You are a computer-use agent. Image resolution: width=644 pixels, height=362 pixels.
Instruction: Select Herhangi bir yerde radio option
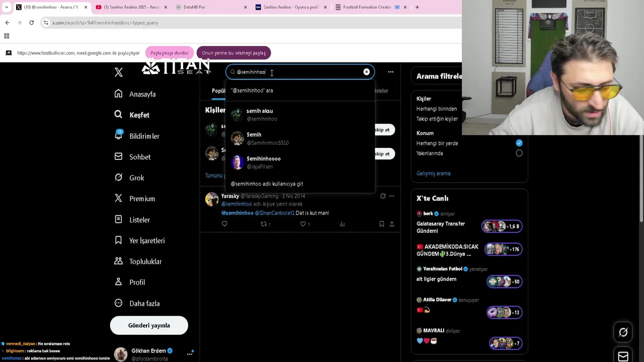519,143
